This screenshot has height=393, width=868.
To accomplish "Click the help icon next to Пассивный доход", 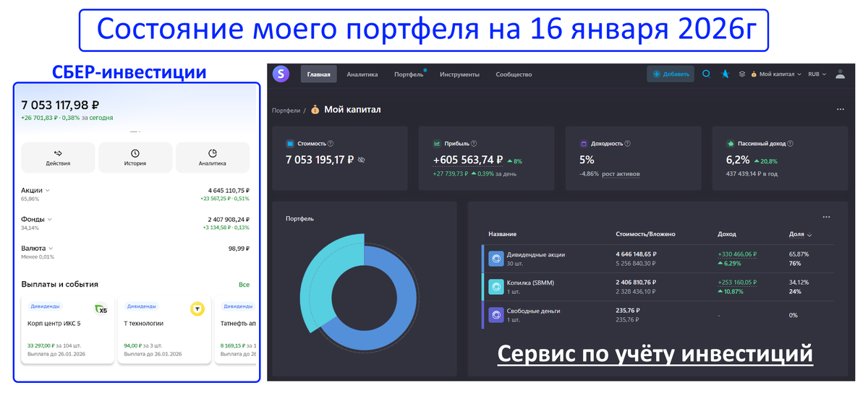I will pos(791,144).
